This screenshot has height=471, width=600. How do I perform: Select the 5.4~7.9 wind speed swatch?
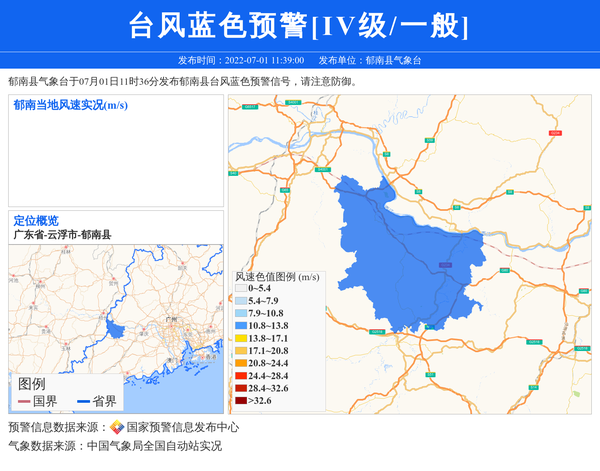241,301
